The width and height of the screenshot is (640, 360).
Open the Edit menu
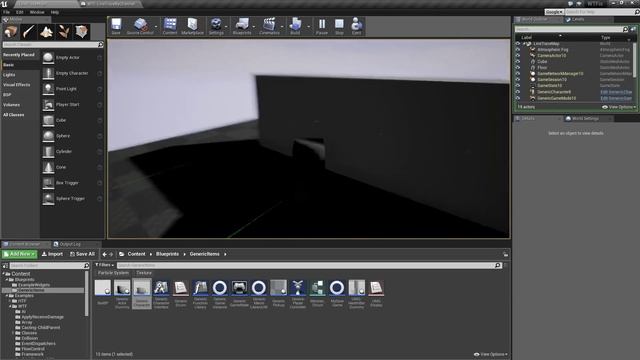click(x=20, y=12)
